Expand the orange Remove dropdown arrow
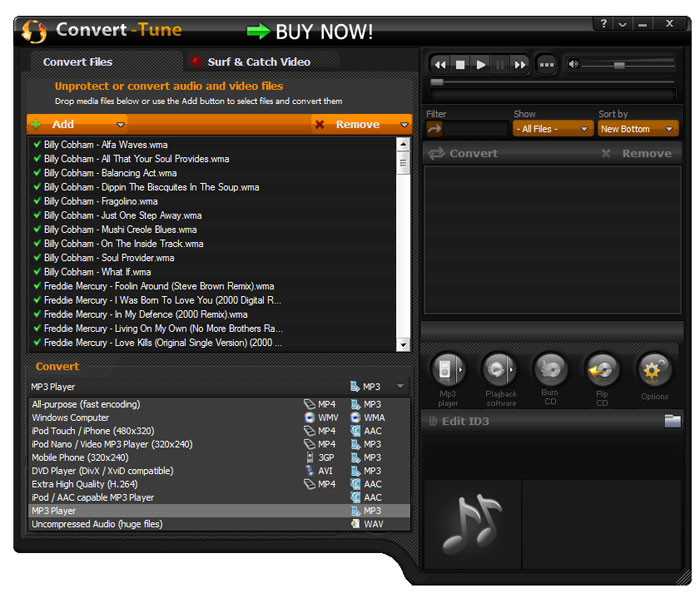This screenshot has height=598, width=700. click(404, 125)
